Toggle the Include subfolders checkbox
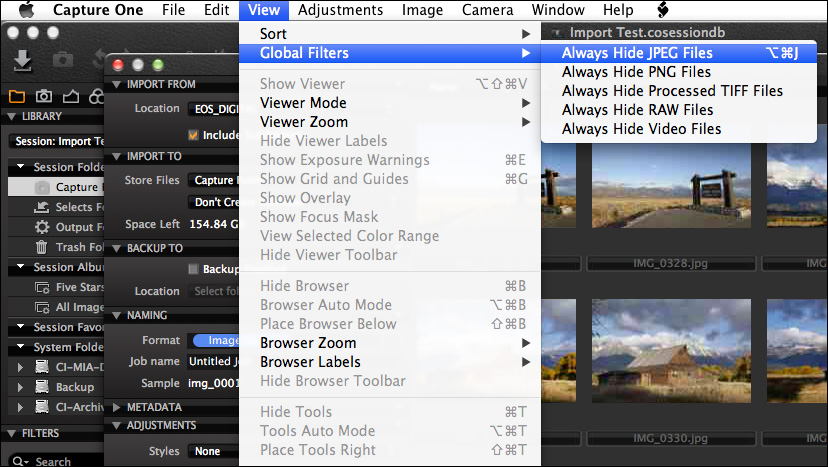This screenshot has width=828, height=467. pyautogui.click(x=193, y=135)
